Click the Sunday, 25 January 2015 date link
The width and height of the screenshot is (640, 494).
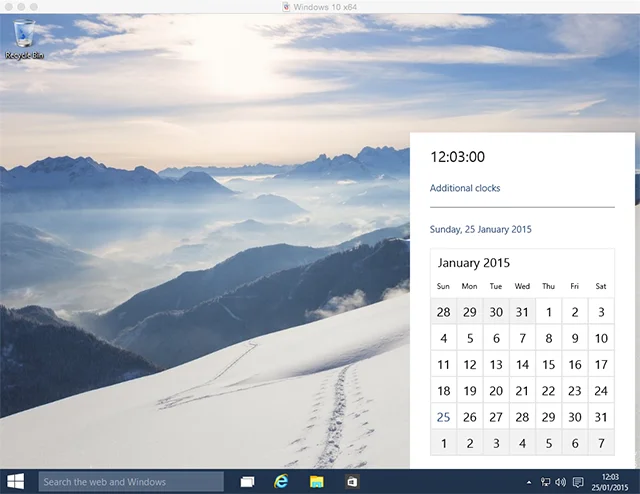480,229
